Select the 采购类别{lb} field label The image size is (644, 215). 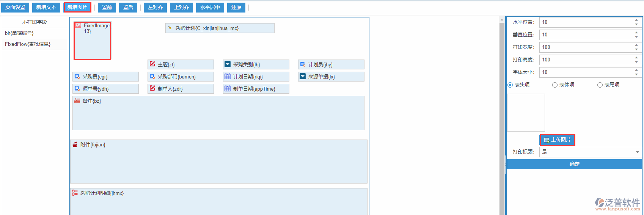pyautogui.click(x=247, y=64)
